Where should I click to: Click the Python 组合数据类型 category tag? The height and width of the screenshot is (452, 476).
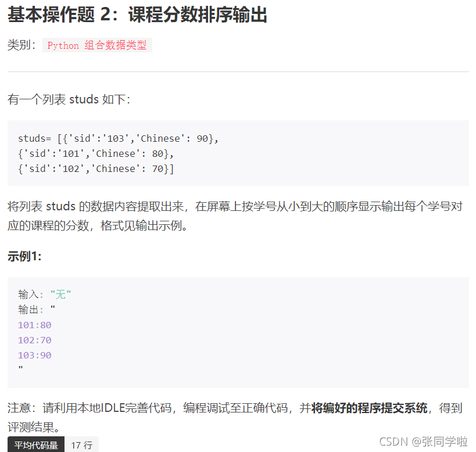(x=97, y=45)
